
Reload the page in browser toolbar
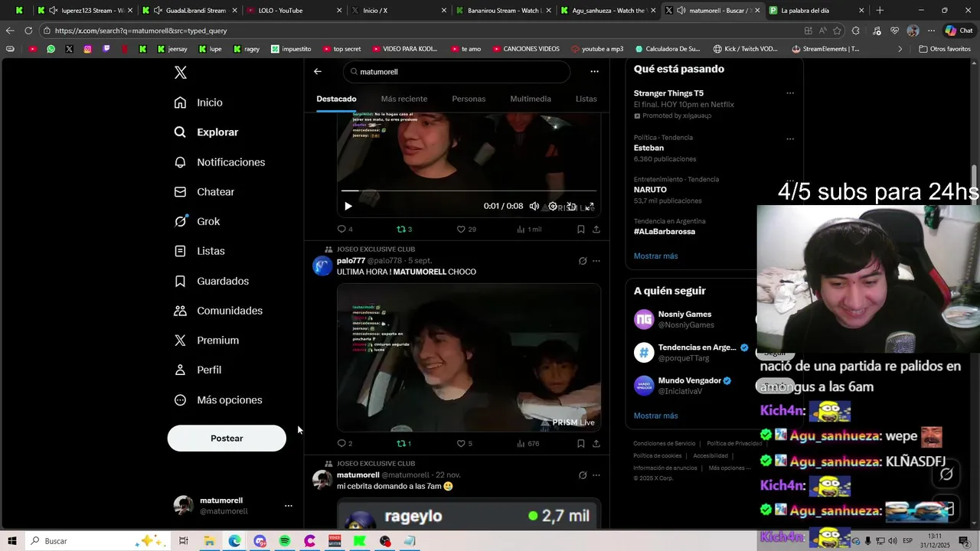pos(28,31)
